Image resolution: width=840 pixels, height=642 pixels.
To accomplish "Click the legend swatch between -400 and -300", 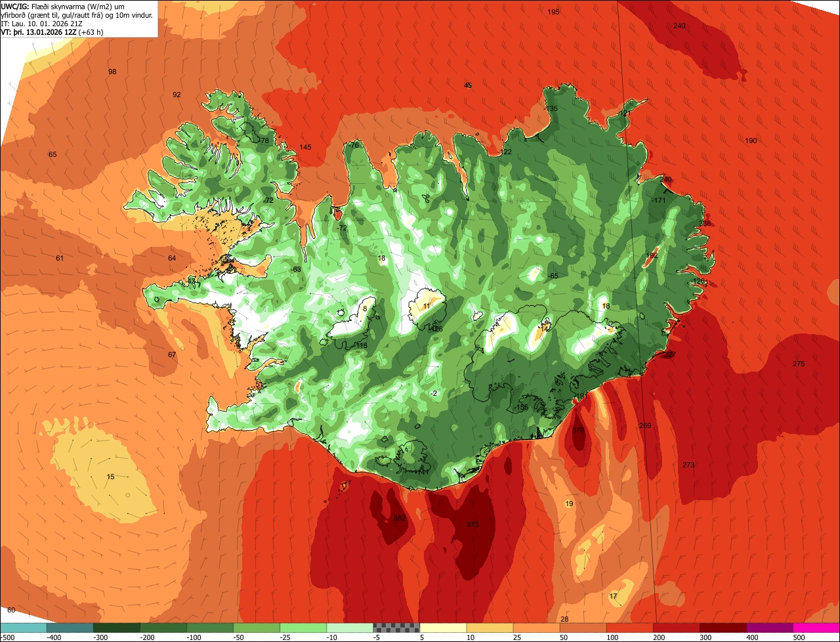I will coord(70,628).
